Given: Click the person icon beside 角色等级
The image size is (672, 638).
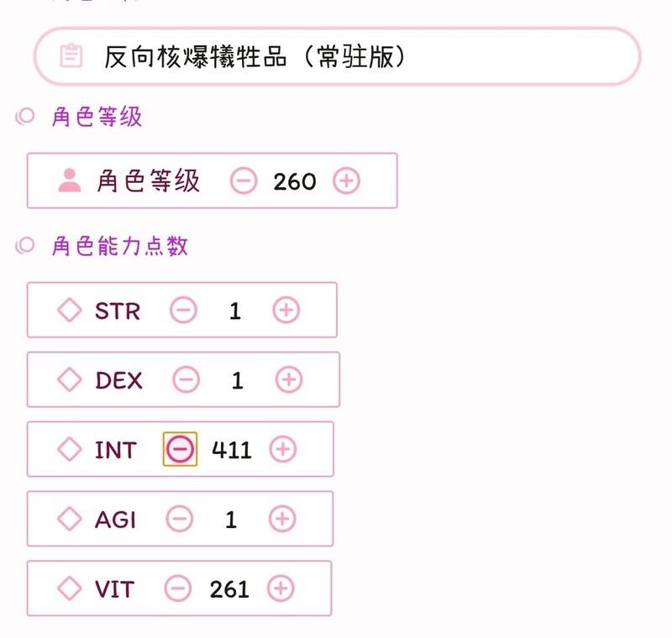Looking at the screenshot, I should pos(70,180).
